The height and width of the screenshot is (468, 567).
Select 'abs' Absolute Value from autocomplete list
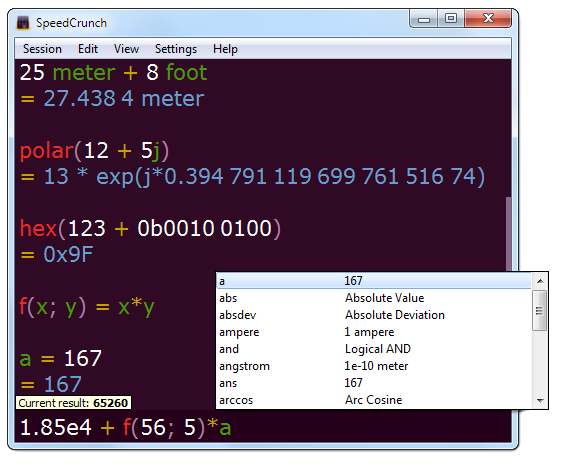[x=374, y=298]
